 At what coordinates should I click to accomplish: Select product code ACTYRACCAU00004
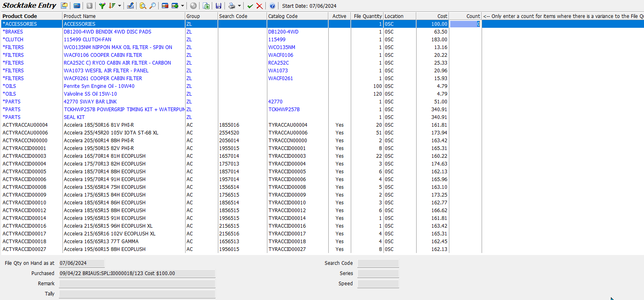pyautogui.click(x=25, y=125)
